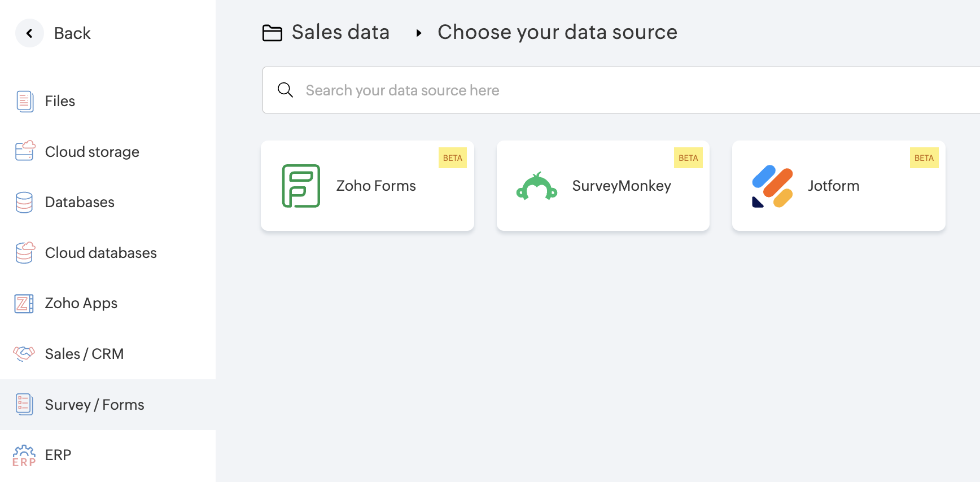Open the Cloud databases icon
Viewport: 980px width, 482px height.
tap(25, 253)
